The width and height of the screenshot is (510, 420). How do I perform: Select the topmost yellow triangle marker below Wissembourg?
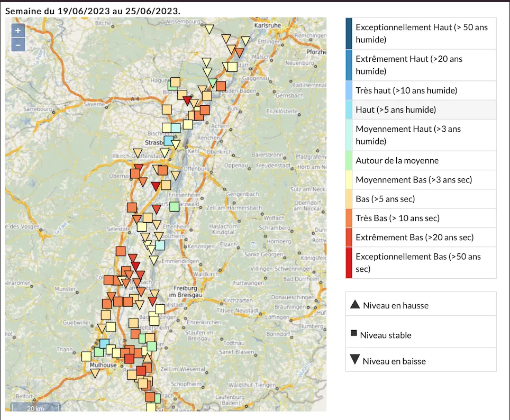click(210, 30)
